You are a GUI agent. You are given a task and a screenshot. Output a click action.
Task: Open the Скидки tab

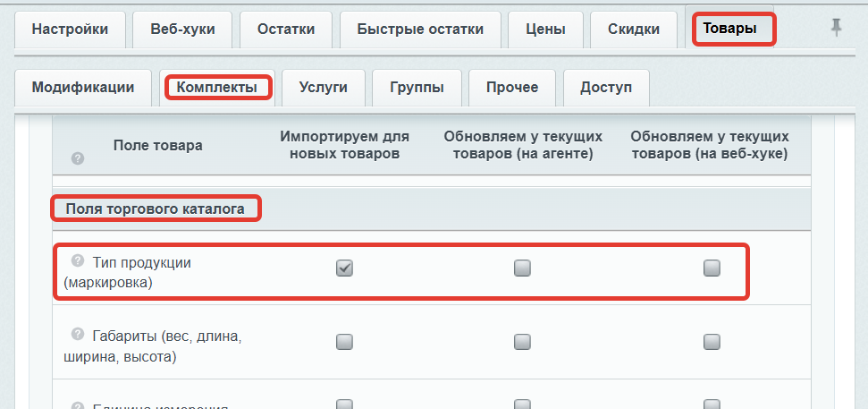(633, 30)
